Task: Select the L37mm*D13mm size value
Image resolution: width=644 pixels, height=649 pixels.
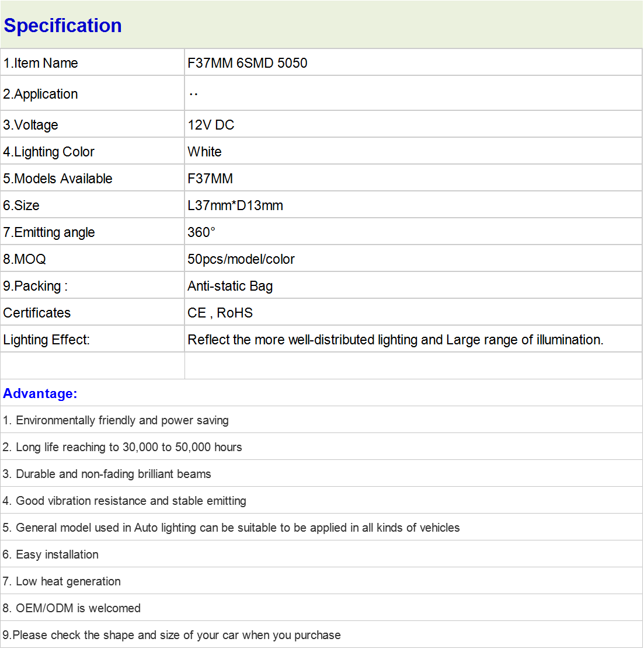Action: coord(235,205)
